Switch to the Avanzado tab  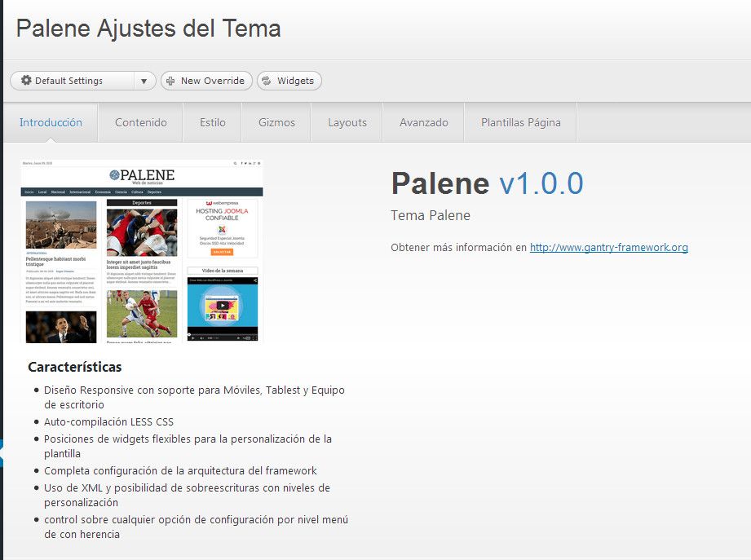point(424,122)
